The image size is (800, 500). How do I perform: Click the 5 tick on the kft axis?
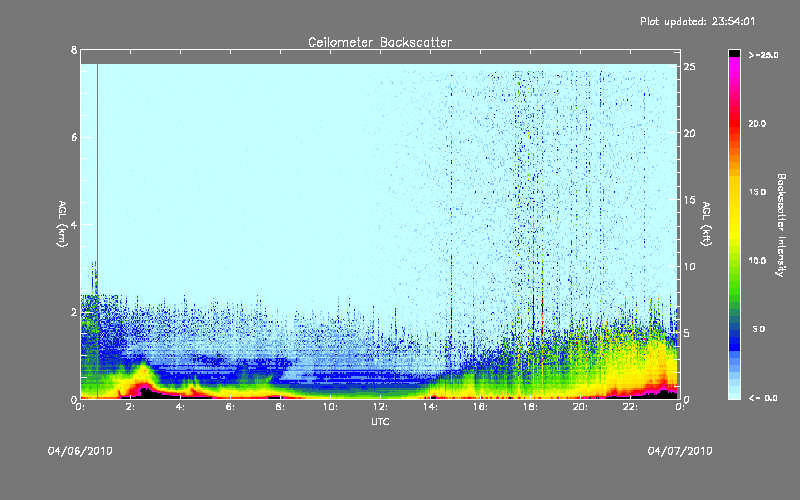(687, 333)
